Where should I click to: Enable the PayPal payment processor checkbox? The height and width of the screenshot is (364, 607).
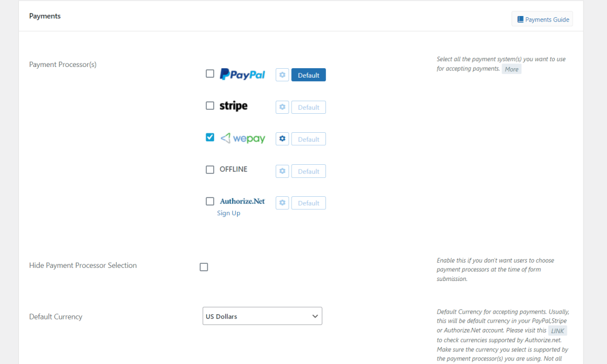(x=210, y=74)
